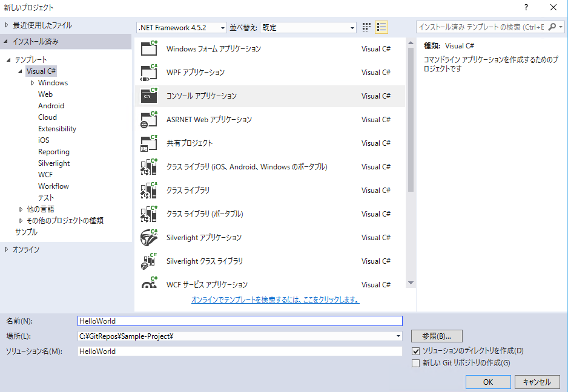Open the 場所 location path dropdown
Image resolution: width=568 pixels, height=392 pixels.
pyautogui.click(x=398, y=336)
